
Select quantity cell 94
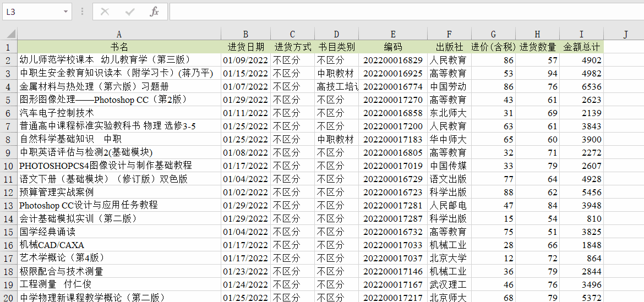(538, 74)
